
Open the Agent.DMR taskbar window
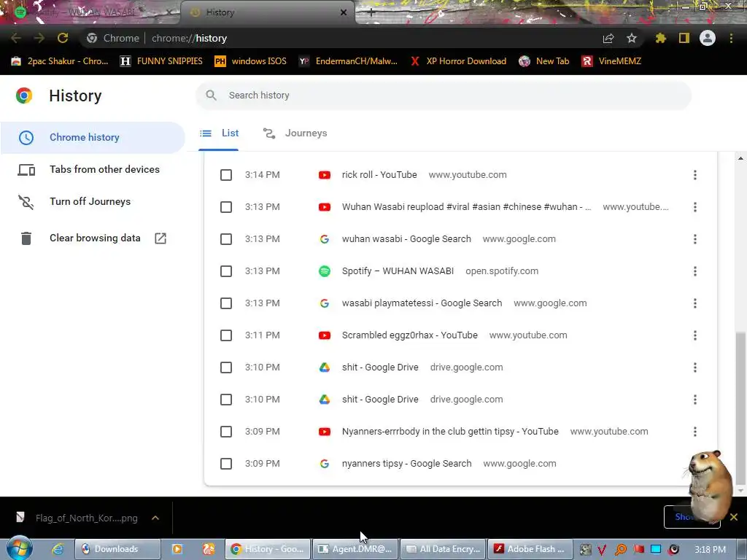point(355,549)
